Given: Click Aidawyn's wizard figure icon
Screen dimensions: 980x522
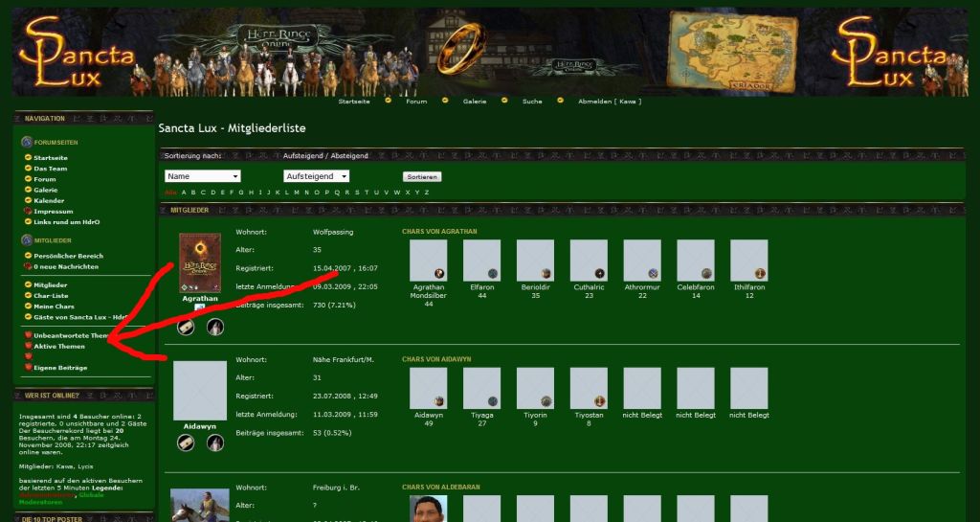Looking at the screenshot, I should tap(215, 443).
